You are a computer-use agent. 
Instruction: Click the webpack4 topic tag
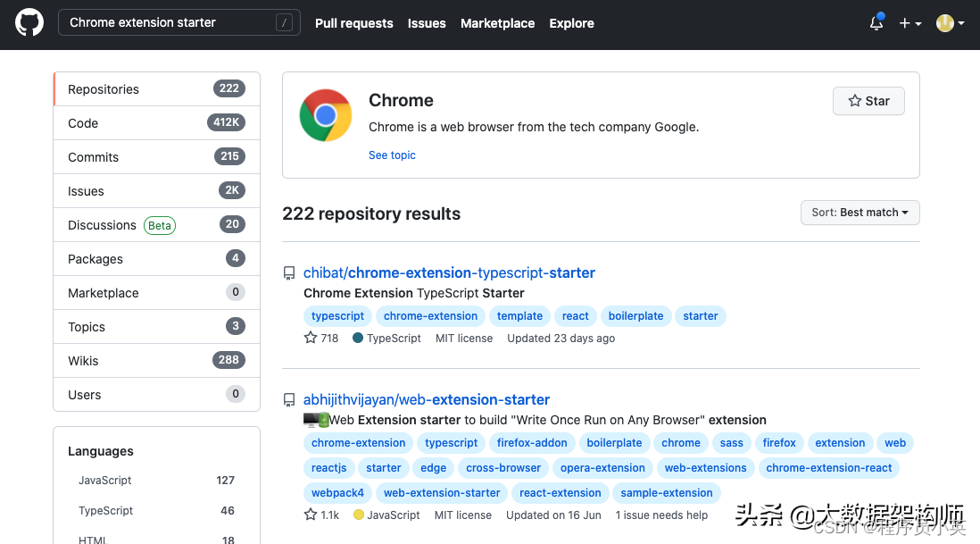[x=337, y=493]
